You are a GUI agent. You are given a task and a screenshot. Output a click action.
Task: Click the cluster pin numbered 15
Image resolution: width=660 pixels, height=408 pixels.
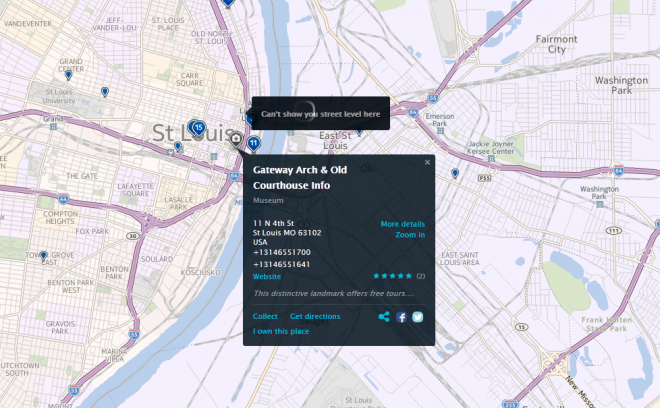tap(198, 128)
